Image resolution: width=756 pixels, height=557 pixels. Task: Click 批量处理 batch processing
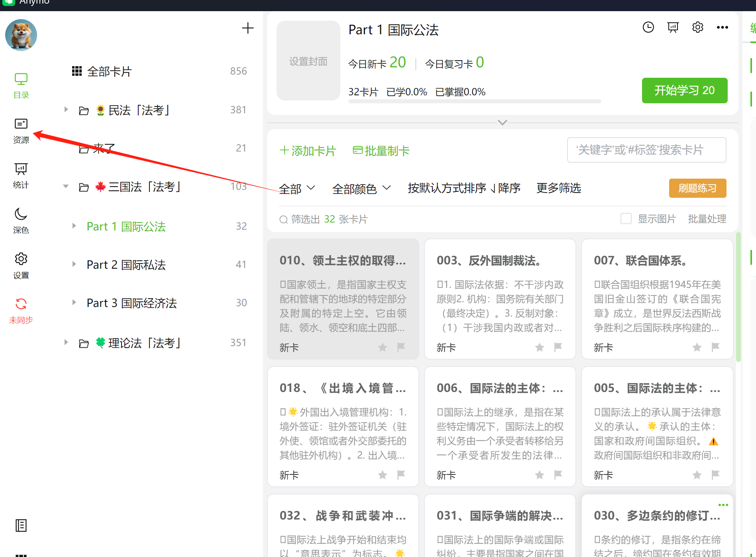707,218
